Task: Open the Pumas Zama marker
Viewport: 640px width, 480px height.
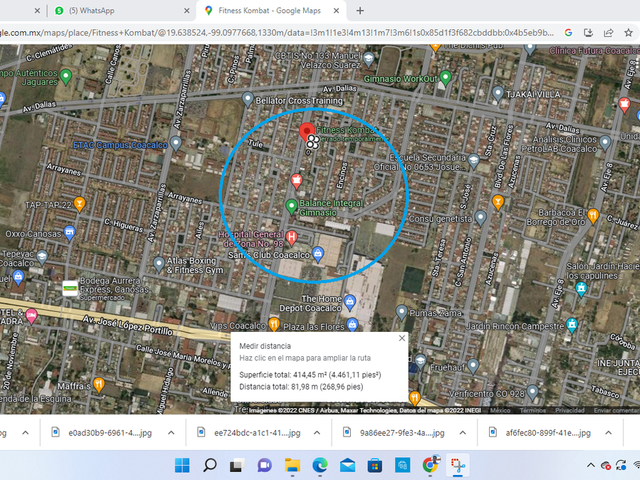Action: [402, 312]
